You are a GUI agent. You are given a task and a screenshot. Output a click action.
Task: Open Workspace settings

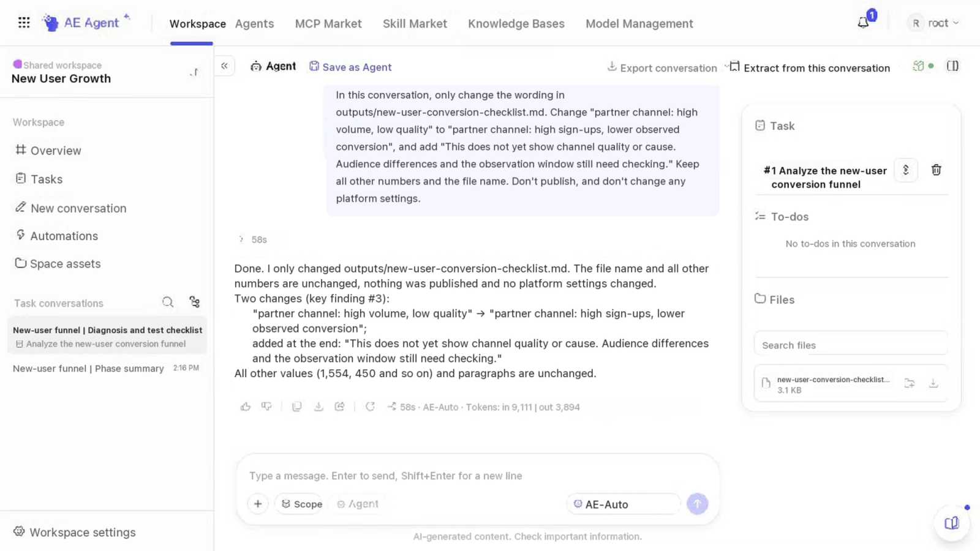(75, 532)
